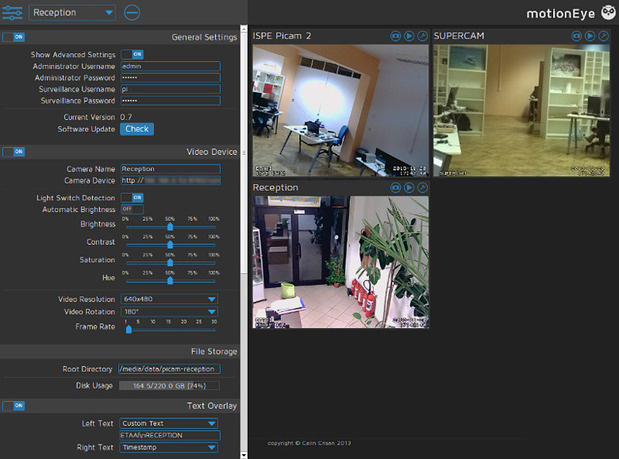Click the Root Directory input field
Viewport: 619px width, 459px height.
(x=169, y=369)
